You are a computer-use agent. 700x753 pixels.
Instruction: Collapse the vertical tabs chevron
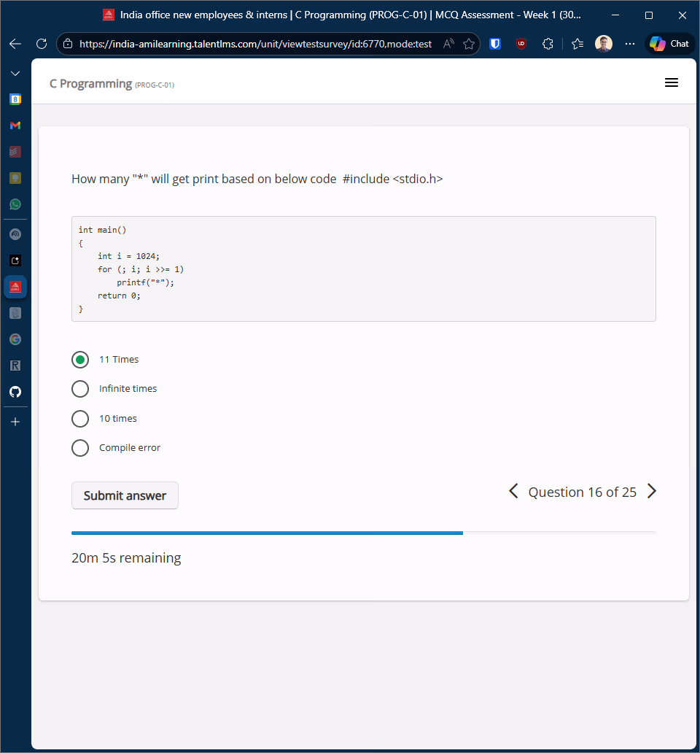click(15, 74)
